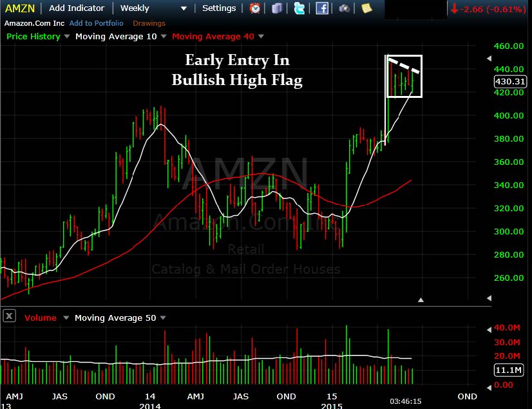The height and width of the screenshot is (409, 532).
Task: Click the 20.0M volume axis label
Action: [x=507, y=356]
